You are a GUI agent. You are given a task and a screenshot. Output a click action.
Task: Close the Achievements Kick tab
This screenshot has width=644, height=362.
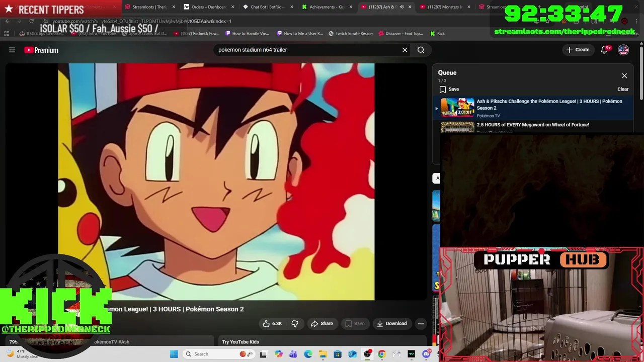pos(351,7)
